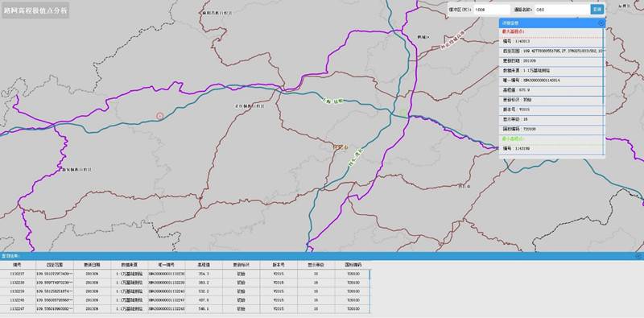
Task: Collapse the 详细信息 panel via circle icon
Action: pos(601,23)
